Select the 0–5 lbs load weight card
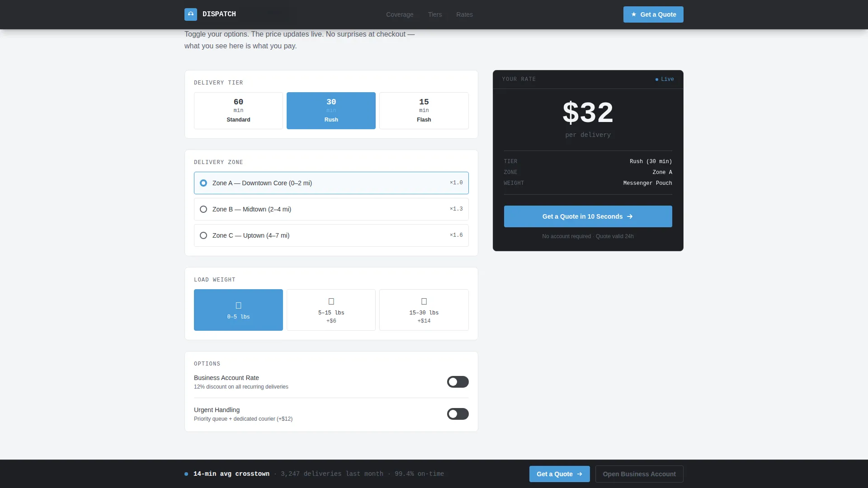 tap(238, 310)
